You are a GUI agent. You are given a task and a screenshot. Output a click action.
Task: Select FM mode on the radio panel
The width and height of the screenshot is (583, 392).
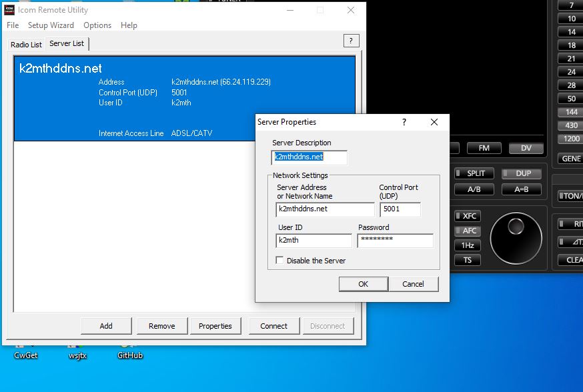point(484,148)
